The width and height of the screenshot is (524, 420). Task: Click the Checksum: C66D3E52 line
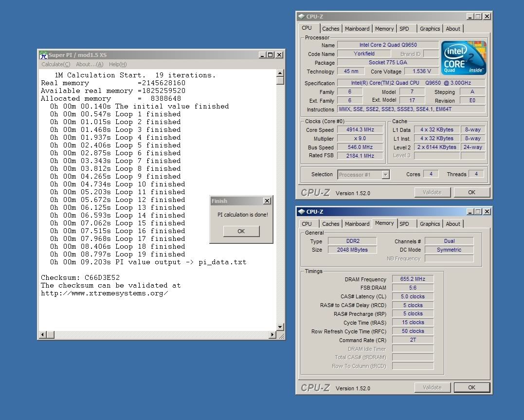point(80,277)
